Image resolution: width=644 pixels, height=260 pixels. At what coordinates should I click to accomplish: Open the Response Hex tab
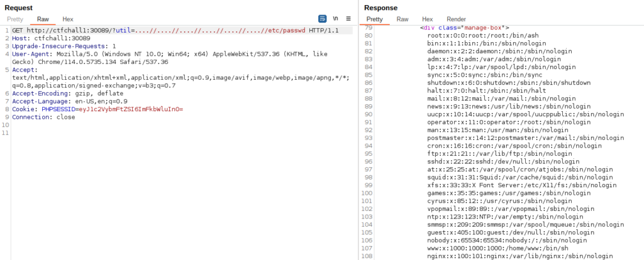(x=428, y=19)
